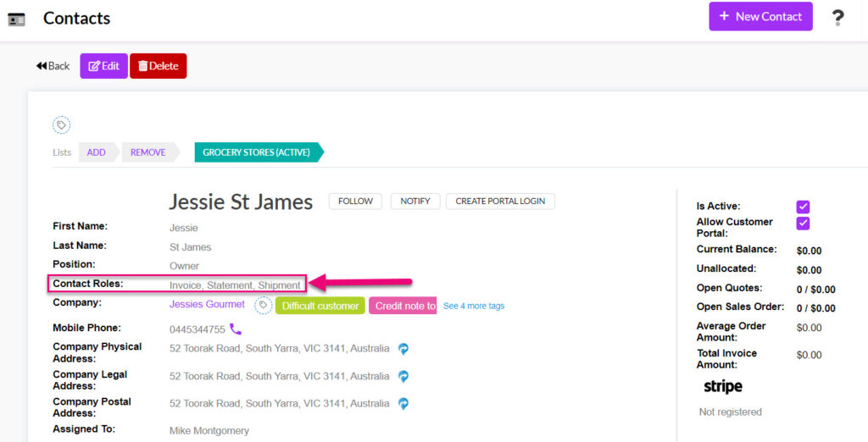The height and width of the screenshot is (442, 868).
Task: Select the GROCERY STORES (ACTIVE) list
Action: pyautogui.click(x=256, y=152)
